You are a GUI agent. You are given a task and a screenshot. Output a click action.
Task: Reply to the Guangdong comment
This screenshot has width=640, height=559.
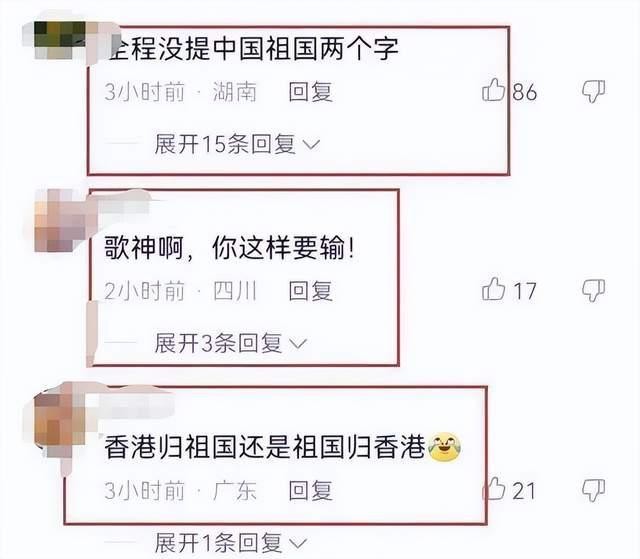click(x=311, y=490)
